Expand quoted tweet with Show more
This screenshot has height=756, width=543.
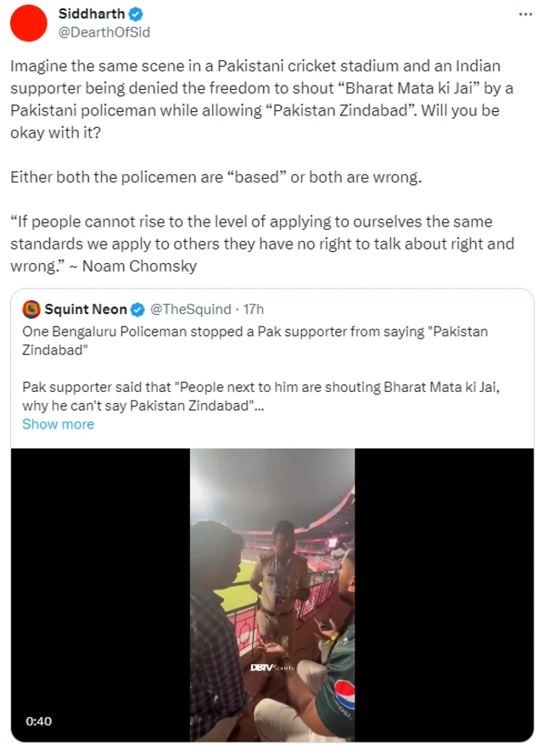click(x=58, y=424)
